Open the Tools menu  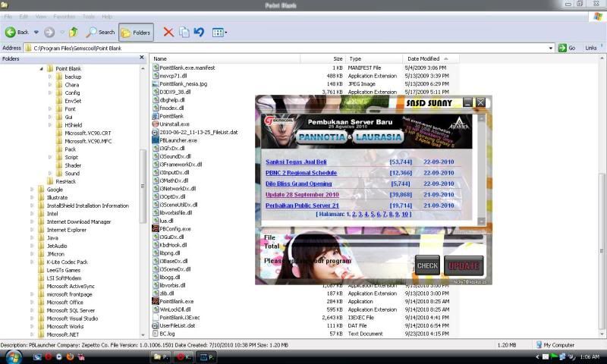tap(89, 17)
